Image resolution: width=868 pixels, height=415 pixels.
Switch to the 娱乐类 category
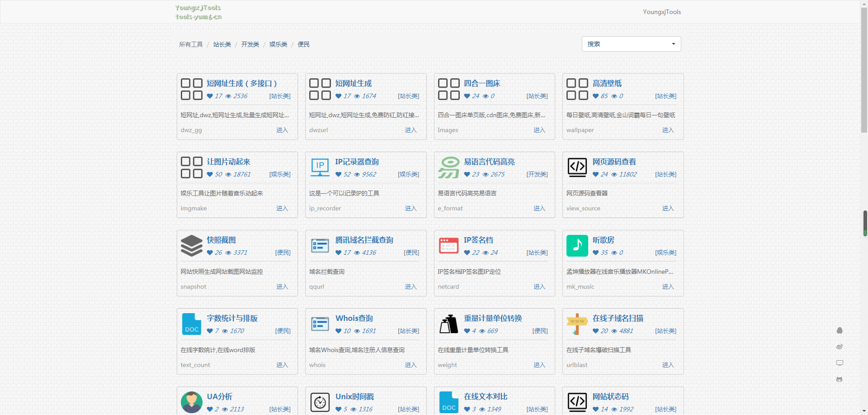tap(278, 44)
